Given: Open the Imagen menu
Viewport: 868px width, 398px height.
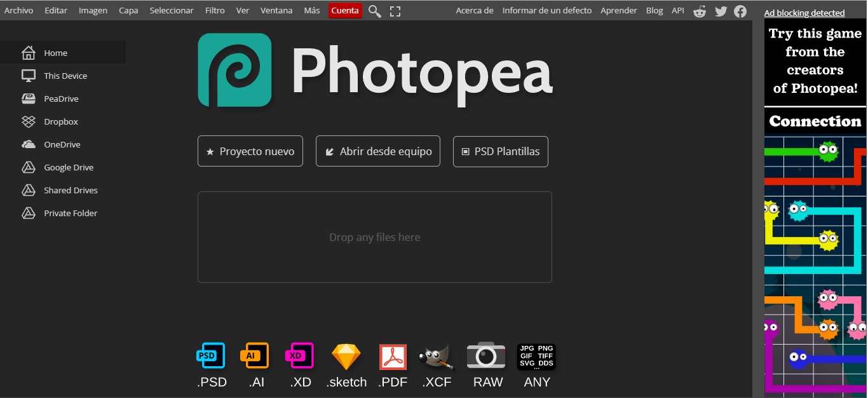Looking at the screenshot, I should tap(93, 10).
